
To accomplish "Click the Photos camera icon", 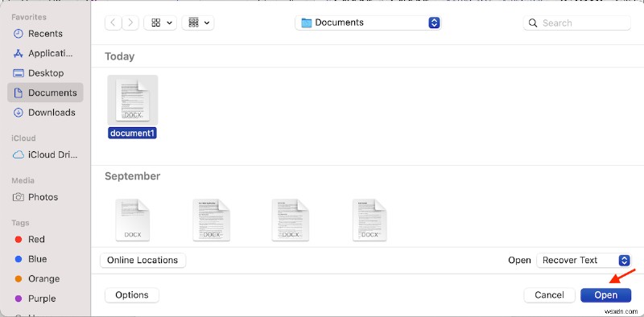I will pos(18,197).
